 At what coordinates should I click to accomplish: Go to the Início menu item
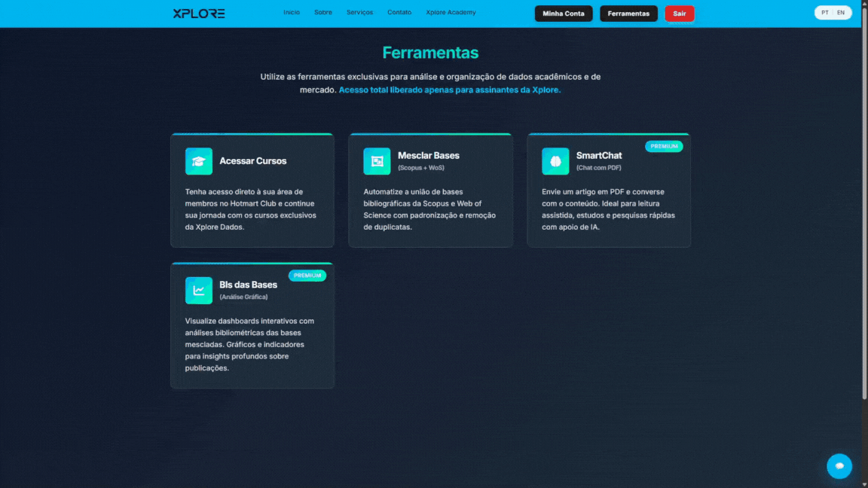[x=292, y=13]
